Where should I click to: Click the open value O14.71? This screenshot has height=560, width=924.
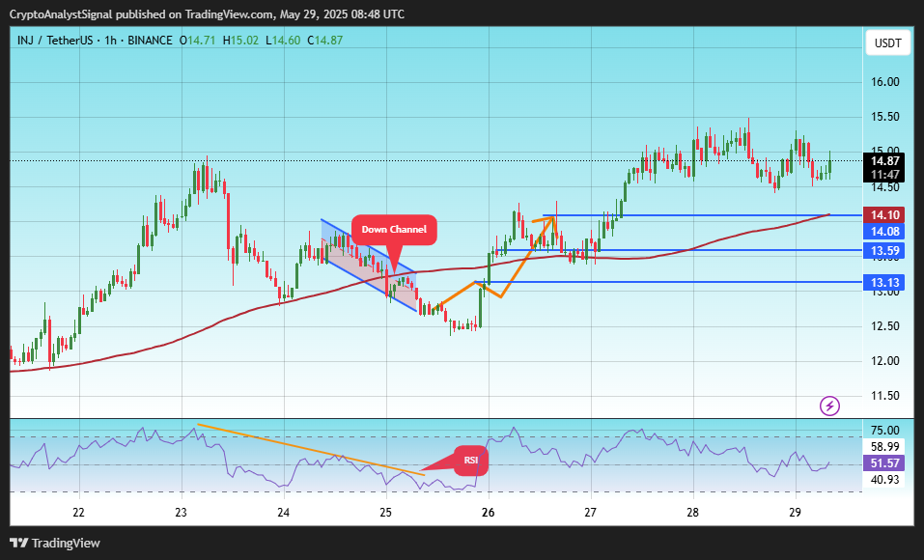click(197, 41)
